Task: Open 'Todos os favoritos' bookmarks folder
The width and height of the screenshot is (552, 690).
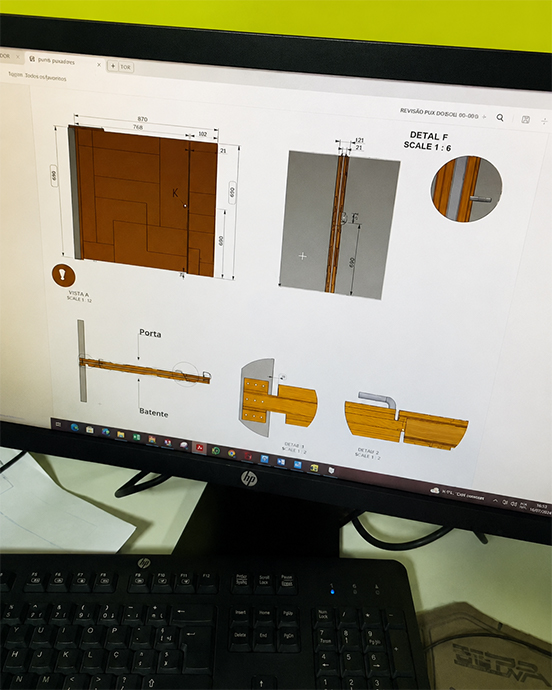Action: (45, 77)
